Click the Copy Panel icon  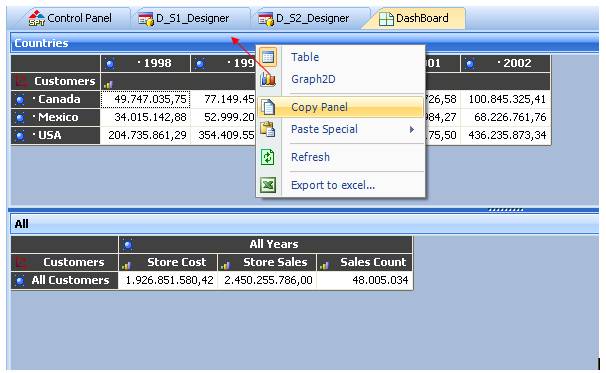pos(268,107)
